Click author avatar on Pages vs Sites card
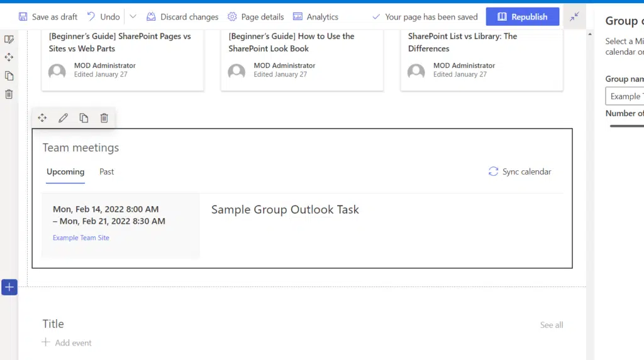This screenshot has height=360, width=644. coord(57,72)
